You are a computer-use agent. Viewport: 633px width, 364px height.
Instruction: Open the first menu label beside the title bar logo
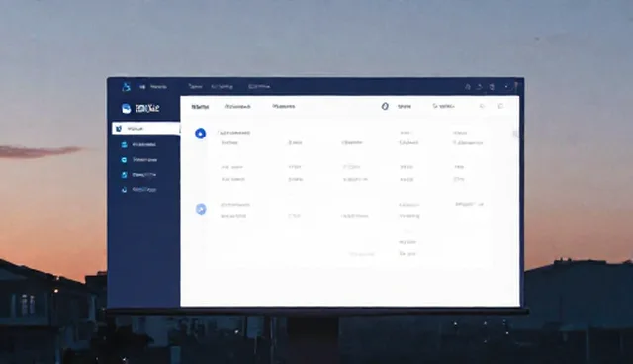[158, 87]
